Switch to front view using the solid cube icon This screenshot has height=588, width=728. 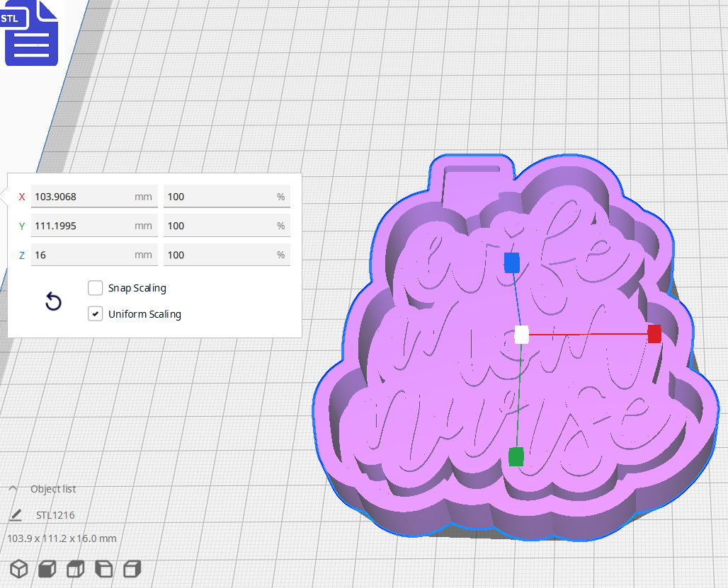(x=46, y=568)
